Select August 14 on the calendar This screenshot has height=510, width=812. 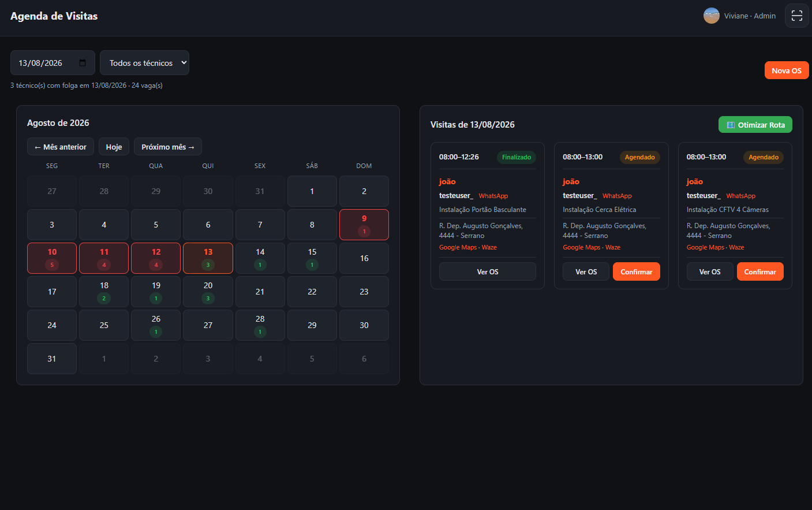pyautogui.click(x=260, y=258)
